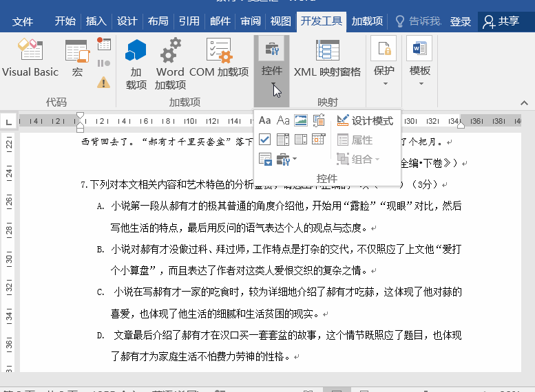
Task: Collapse the ribbon with the chevron
Action: coord(524,103)
